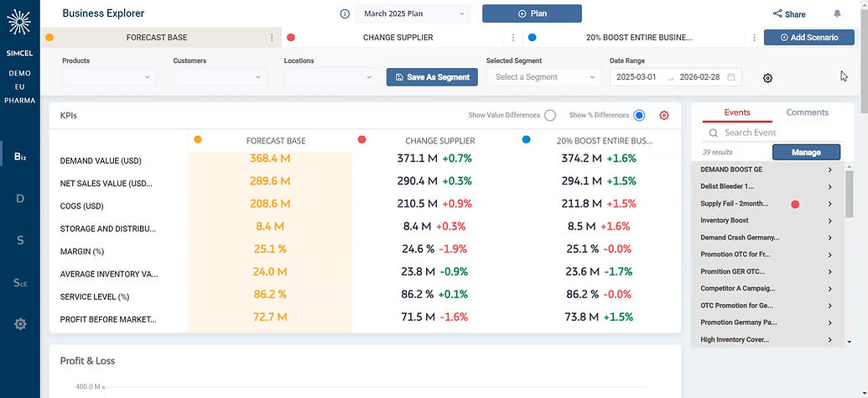Click the Plan button
The image size is (868, 398).
532,14
